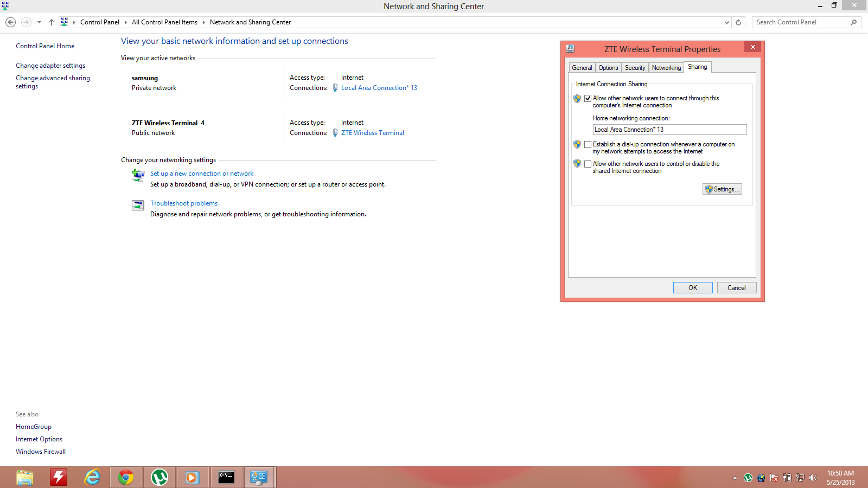Click the Back navigation arrow
The width and height of the screenshot is (868, 488).
[x=10, y=22]
